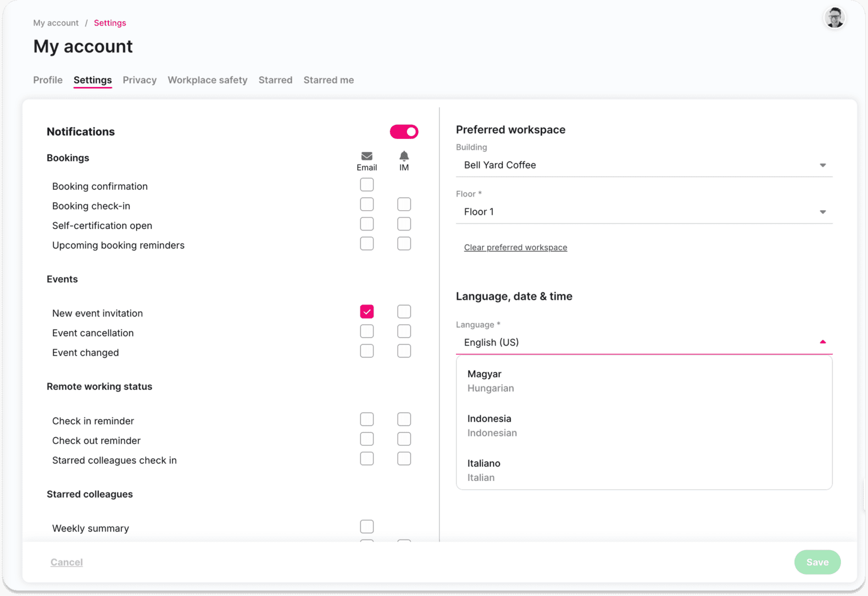Enable Email for Check in reminder
Image resolution: width=868 pixels, height=596 pixels.
367,419
